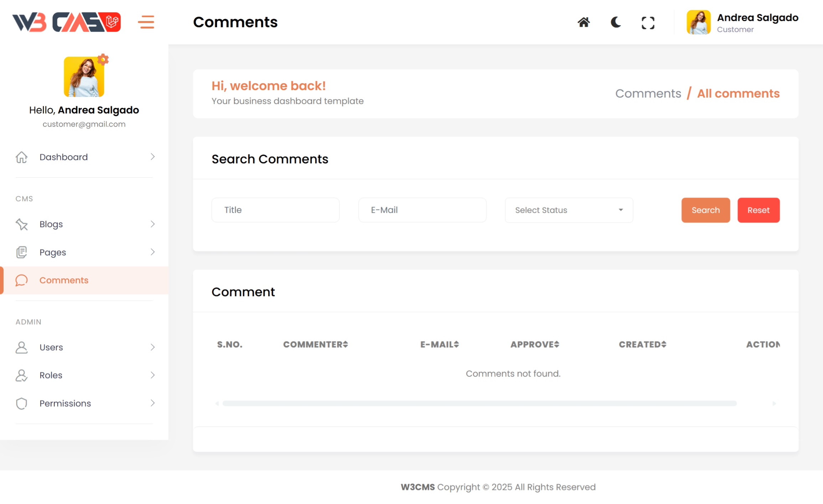Open the Select Status dropdown
823x504 pixels.
click(569, 210)
